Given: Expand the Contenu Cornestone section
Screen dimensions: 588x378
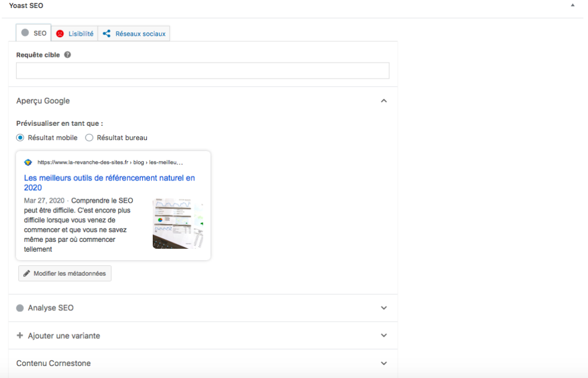Looking at the screenshot, I should (384, 363).
